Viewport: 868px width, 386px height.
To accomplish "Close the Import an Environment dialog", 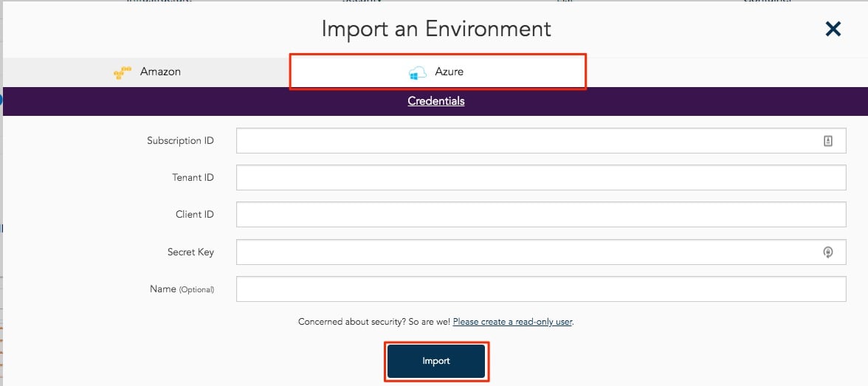I will click(x=833, y=29).
